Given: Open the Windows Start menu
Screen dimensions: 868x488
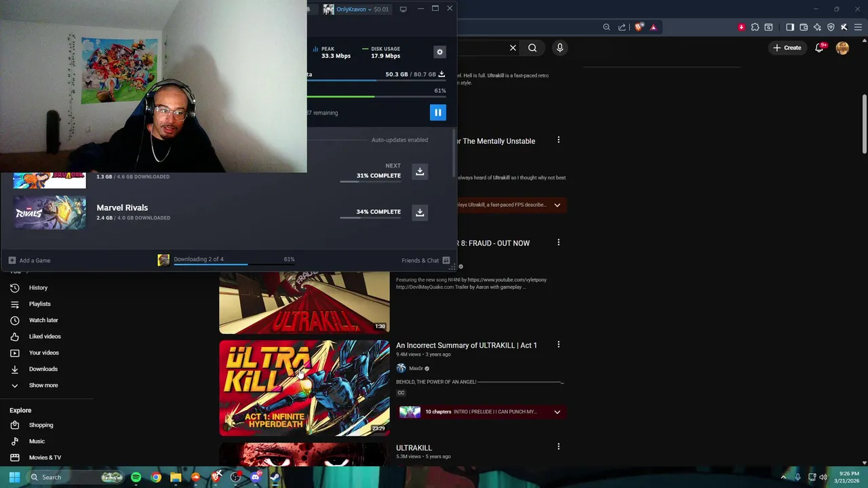Looking at the screenshot, I should click(14, 477).
